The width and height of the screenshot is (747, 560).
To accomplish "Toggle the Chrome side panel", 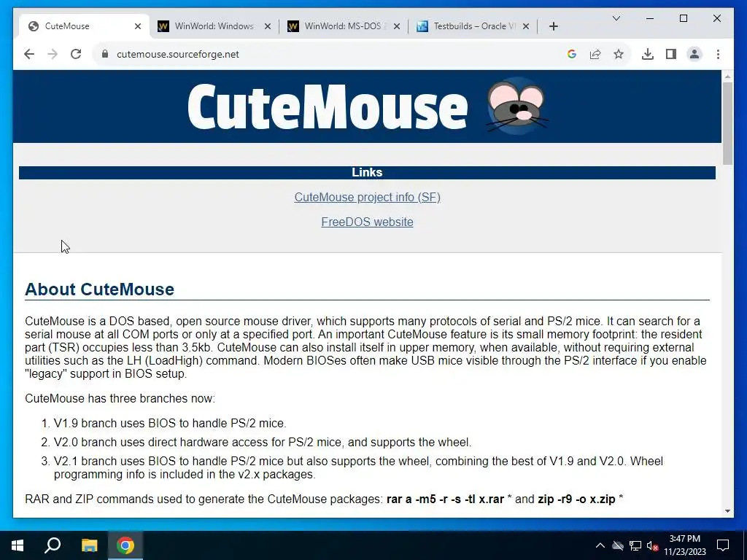I will point(671,54).
